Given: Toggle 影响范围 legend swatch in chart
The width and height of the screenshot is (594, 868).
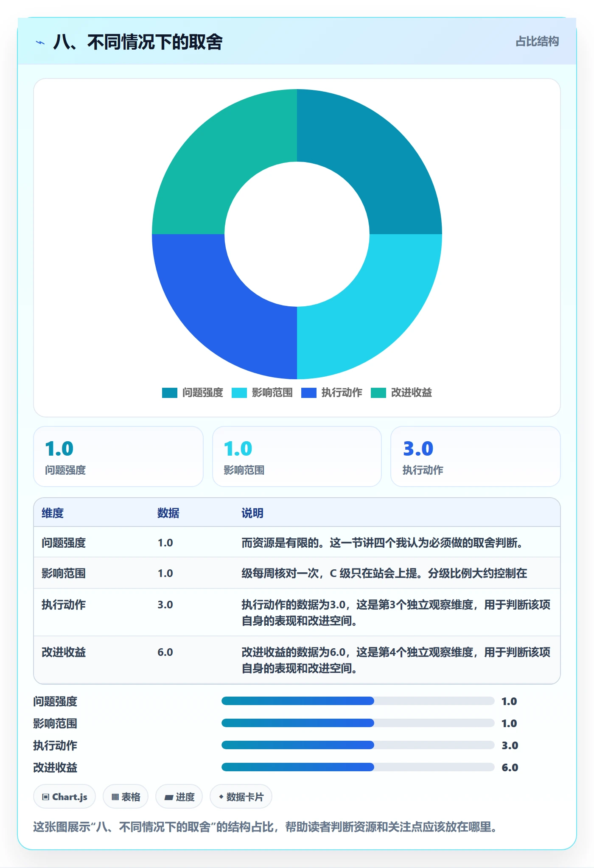Looking at the screenshot, I should (239, 393).
